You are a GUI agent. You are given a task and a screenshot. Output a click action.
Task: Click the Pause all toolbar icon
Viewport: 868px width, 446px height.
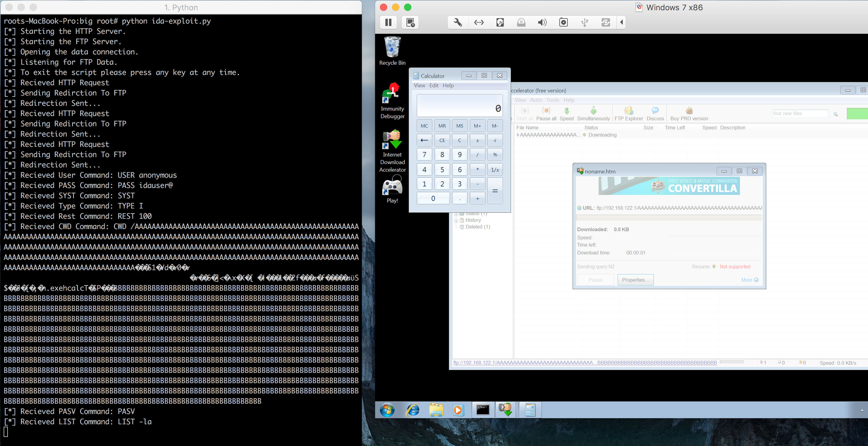coord(546,113)
